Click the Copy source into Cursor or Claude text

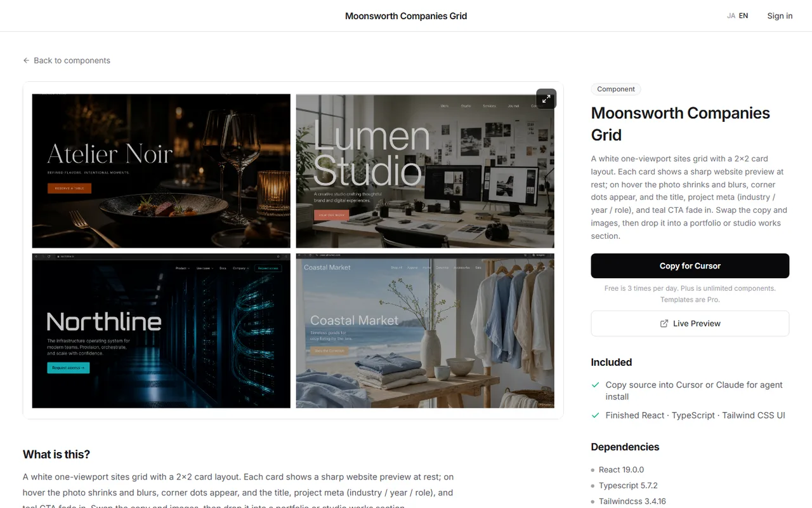[694, 391]
